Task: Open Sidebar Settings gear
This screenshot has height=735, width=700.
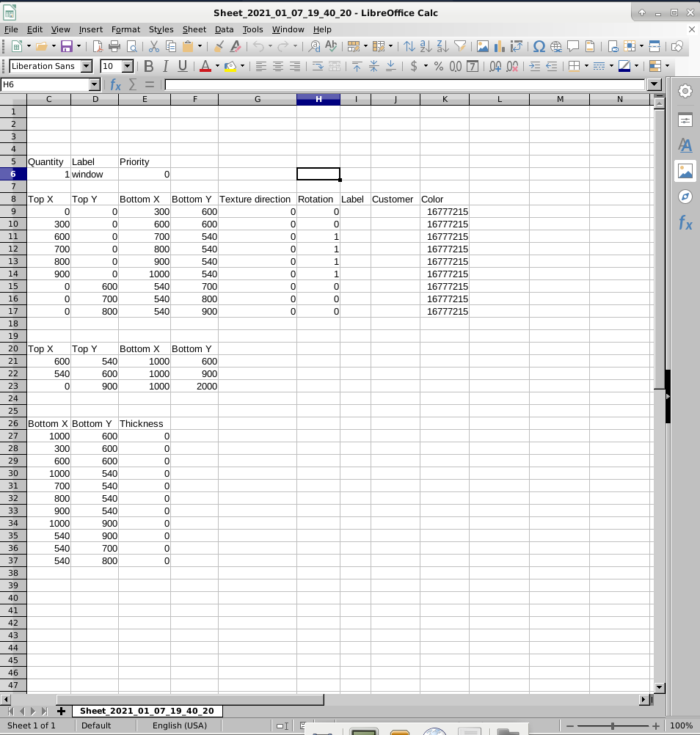Action: click(685, 91)
